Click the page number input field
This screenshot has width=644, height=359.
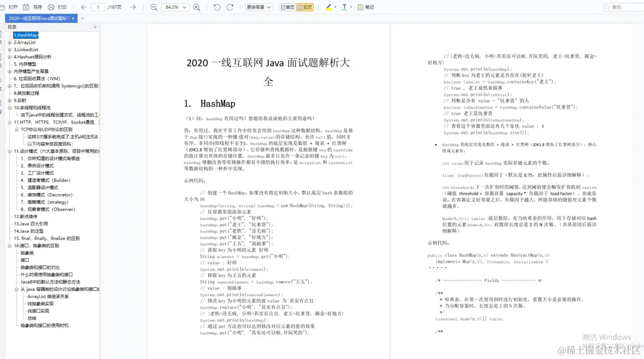[x=98, y=7]
